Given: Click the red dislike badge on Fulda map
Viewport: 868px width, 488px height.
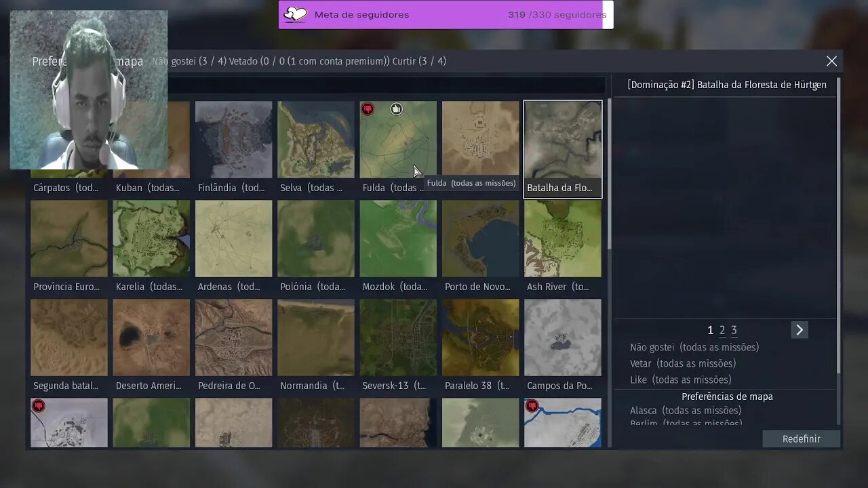Looking at the screenshot, I should 368,108.
